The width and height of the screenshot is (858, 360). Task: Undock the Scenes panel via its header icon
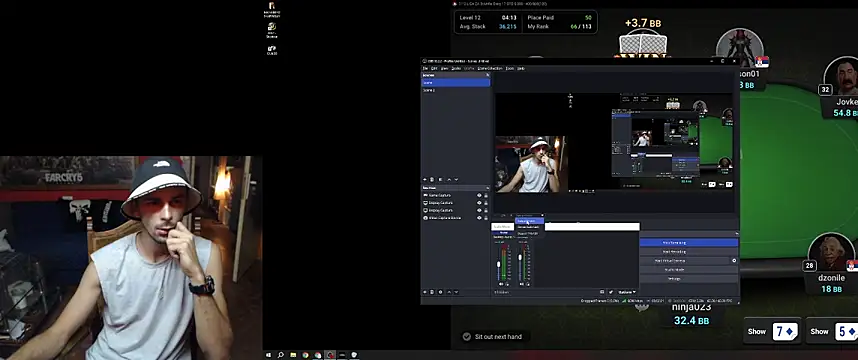[488, 75]
